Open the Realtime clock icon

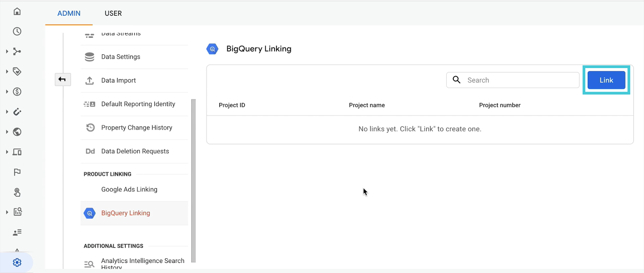point(17,31)
